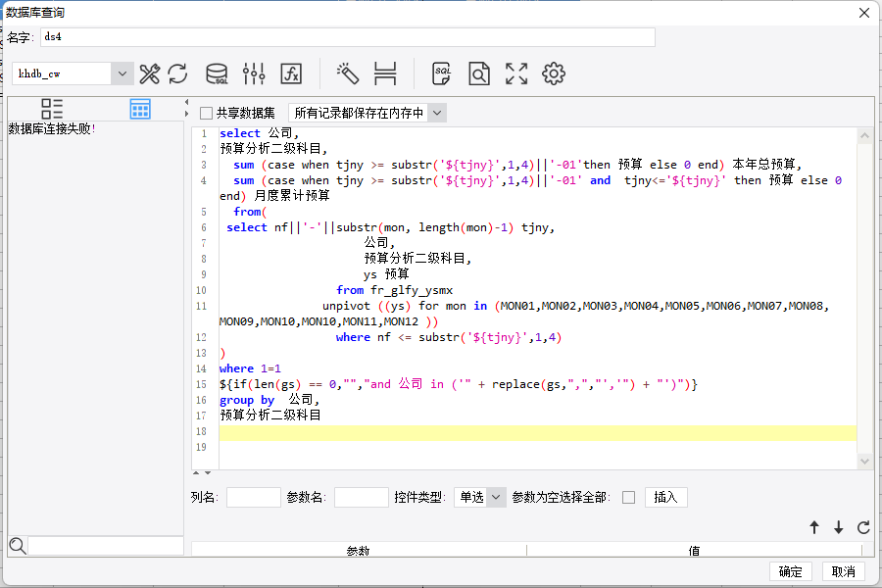The height and width of the screenshot is (588, 882).
Task: Click the 数据库连接失败! message
Action: (52, 128)
